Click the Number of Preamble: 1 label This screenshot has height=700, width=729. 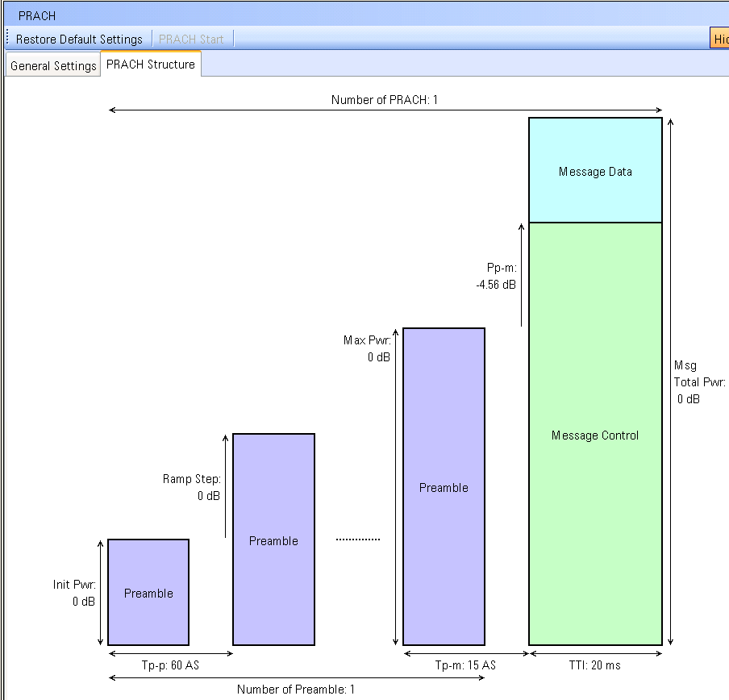295,690
